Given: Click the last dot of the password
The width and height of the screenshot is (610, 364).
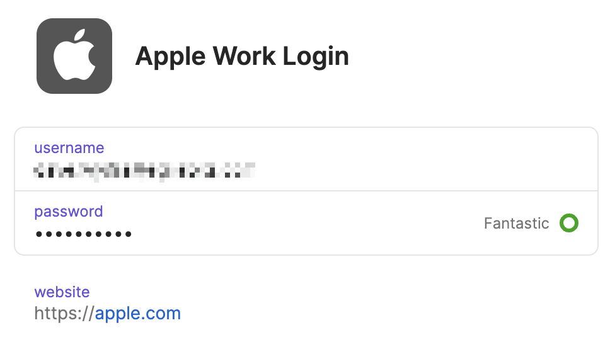Looking at the screenshot, I should 129,234.
